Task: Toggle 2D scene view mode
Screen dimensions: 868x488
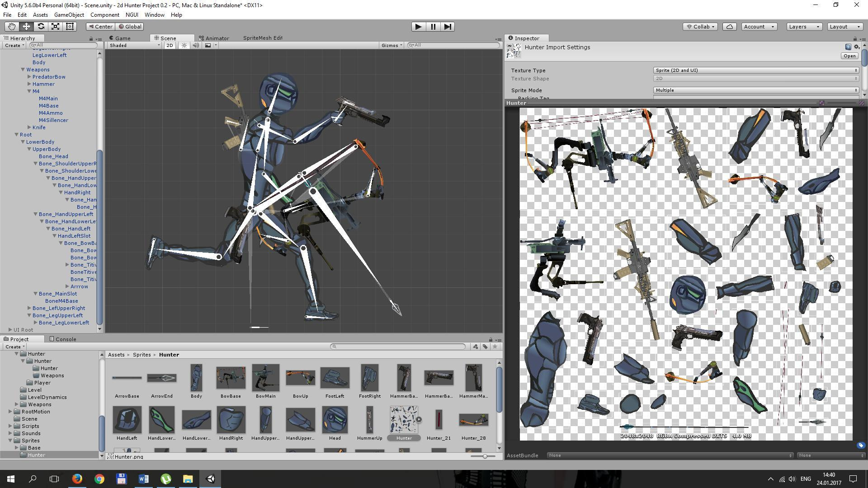Action: (x=170, y=45)
